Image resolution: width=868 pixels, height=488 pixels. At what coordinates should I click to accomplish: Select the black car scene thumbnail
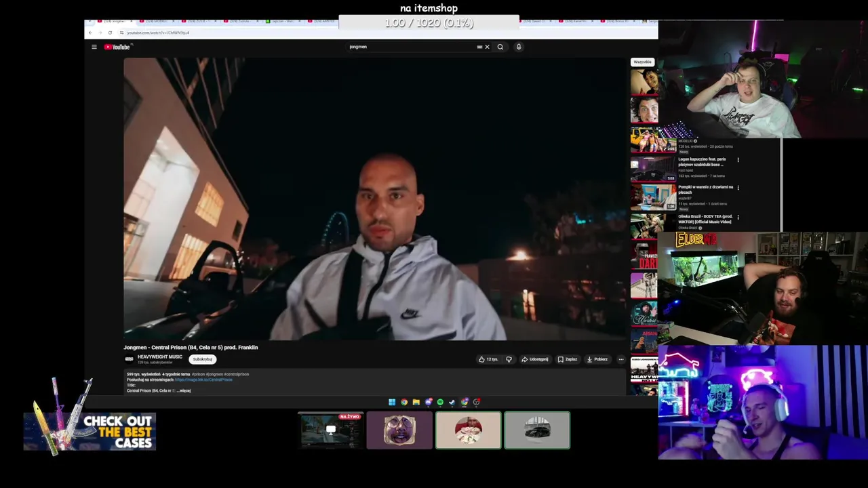pyautogui.click(x=537, y=430)
